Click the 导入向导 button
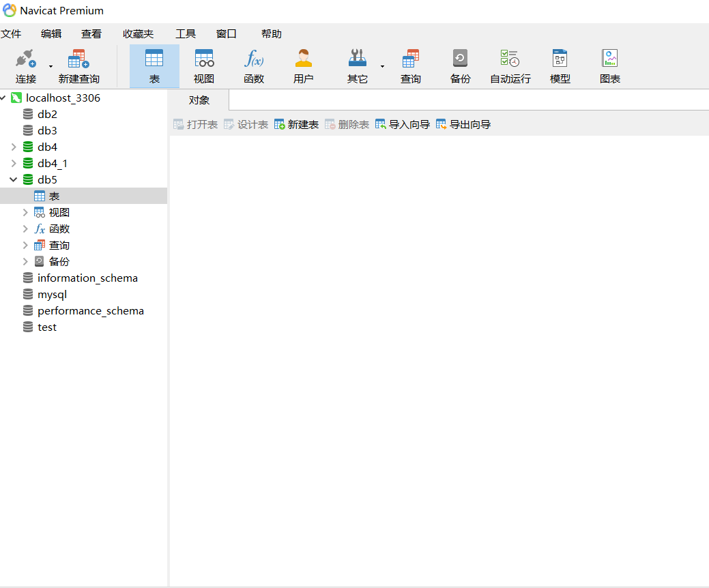Viewport: 709px width, 588px height. coord(403,124)
